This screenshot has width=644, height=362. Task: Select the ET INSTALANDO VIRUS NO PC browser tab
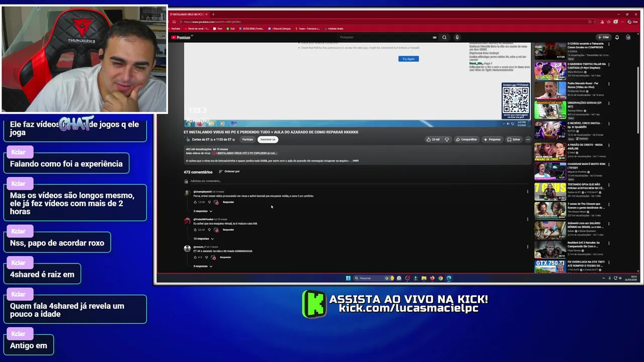point(188,14)
